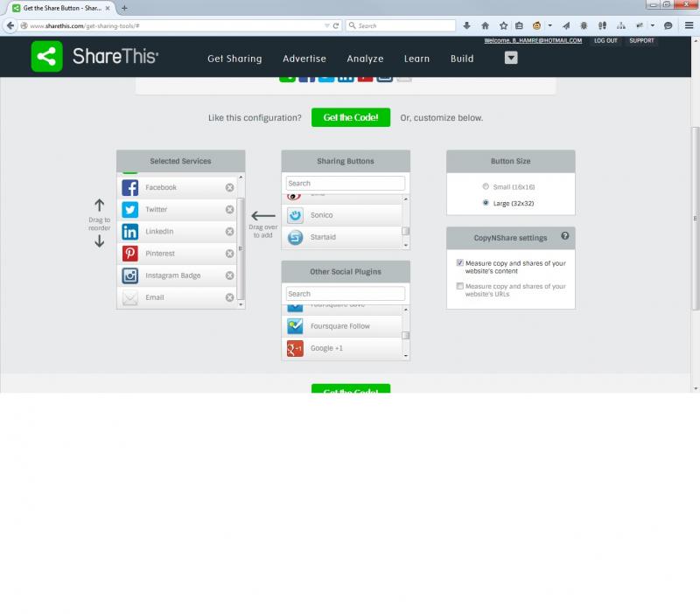Image resolution: width=700 pixels, height=614 pixels.
Task: Remove LinkedIn from Selected Services
Action: pos(229,232)
